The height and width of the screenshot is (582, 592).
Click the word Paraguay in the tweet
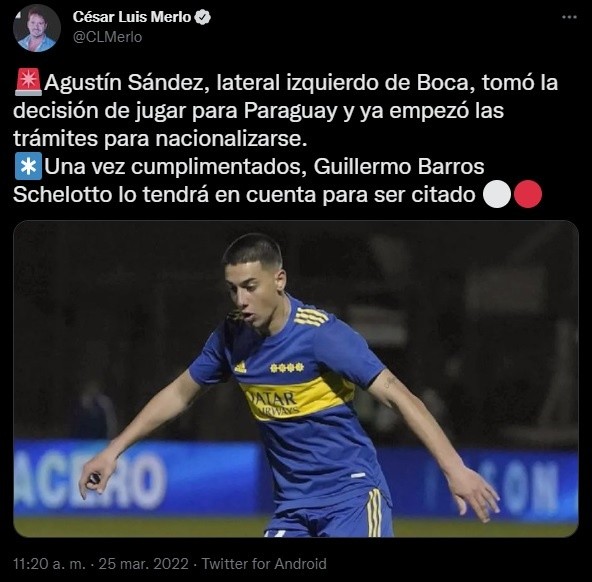290,111
